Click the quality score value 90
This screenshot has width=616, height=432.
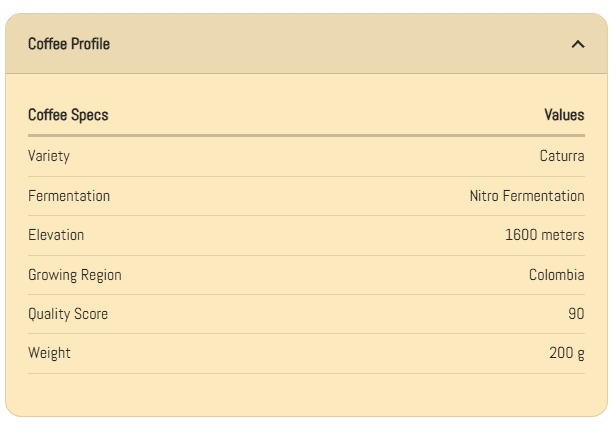tap(576, 314)
